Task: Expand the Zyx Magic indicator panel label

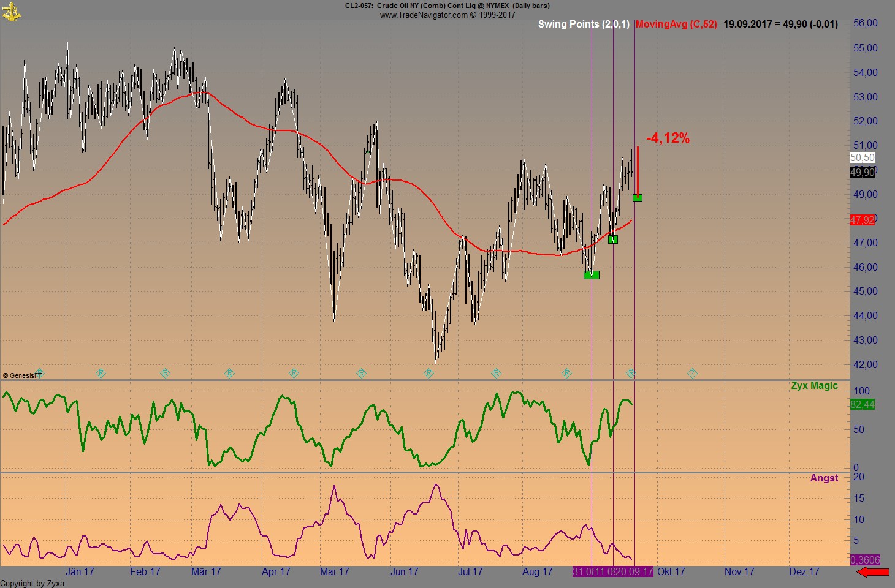Action: pos(814,385)
